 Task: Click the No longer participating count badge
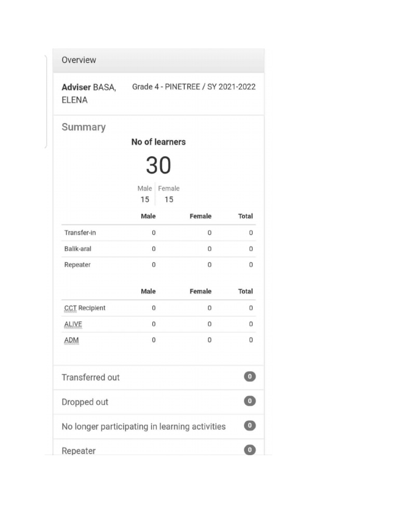[x=249, y=425]
